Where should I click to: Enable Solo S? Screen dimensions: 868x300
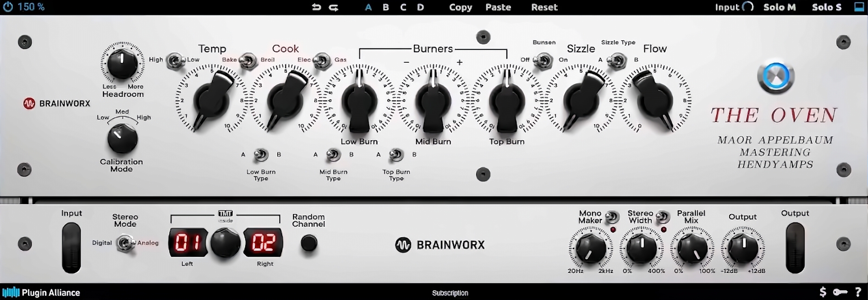[x=827, y=7]
